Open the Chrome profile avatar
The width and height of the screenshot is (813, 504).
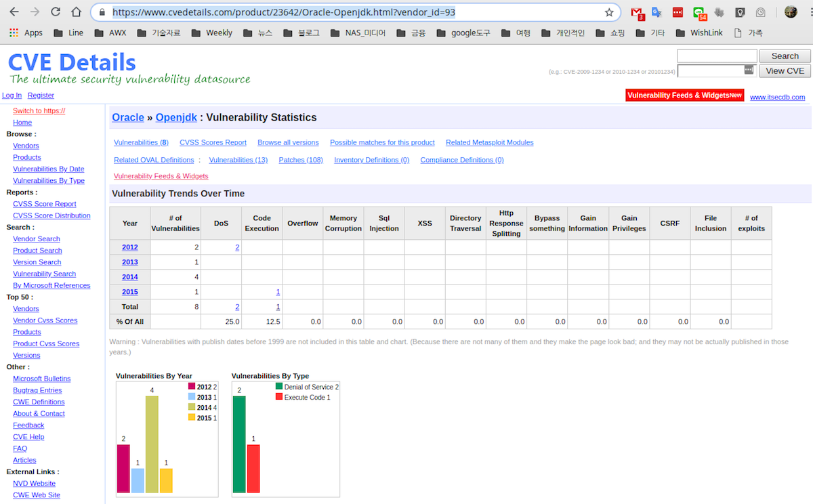click(791, 12)
